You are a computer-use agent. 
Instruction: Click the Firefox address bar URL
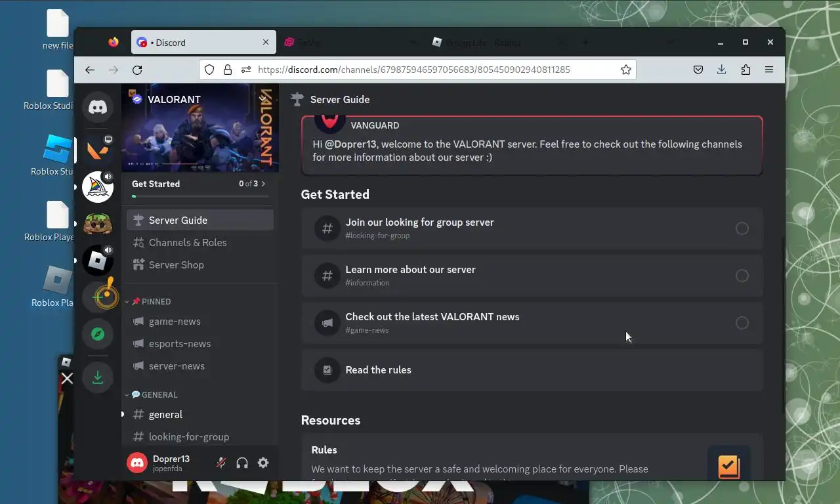tap(413, 70)
